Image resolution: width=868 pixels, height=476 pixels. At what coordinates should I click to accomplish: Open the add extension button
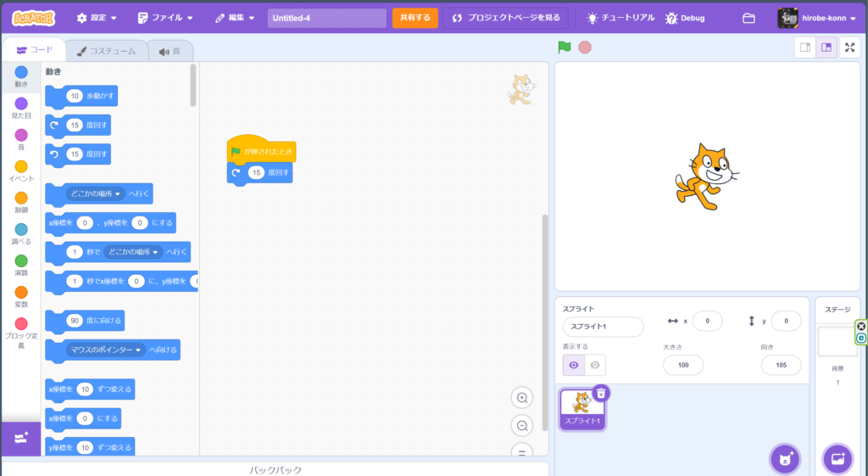[x=21, y=439]
